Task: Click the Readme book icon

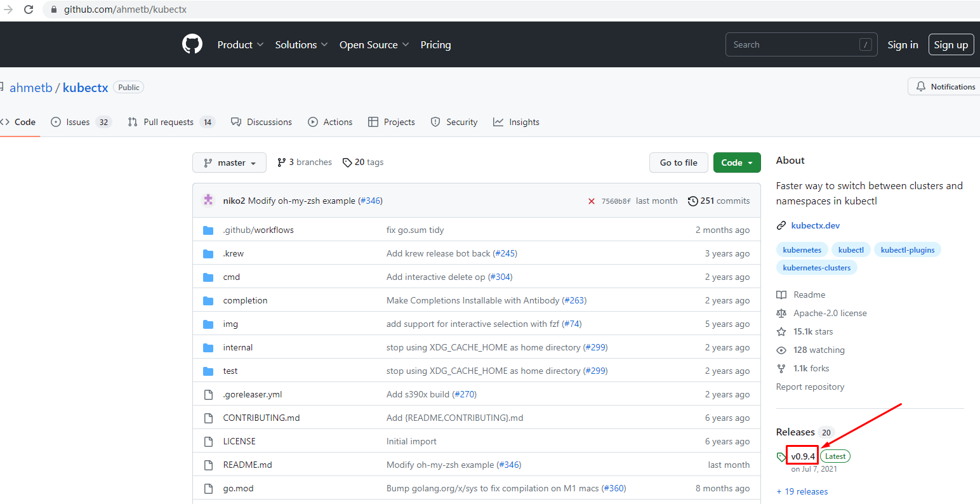Action: tap(781, 295)
